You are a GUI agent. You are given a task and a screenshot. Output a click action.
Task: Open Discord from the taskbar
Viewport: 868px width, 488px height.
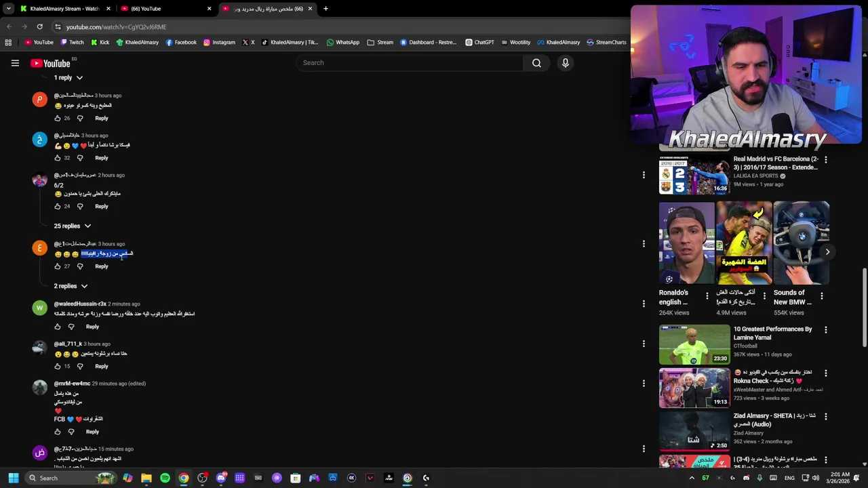click(221, 478)
